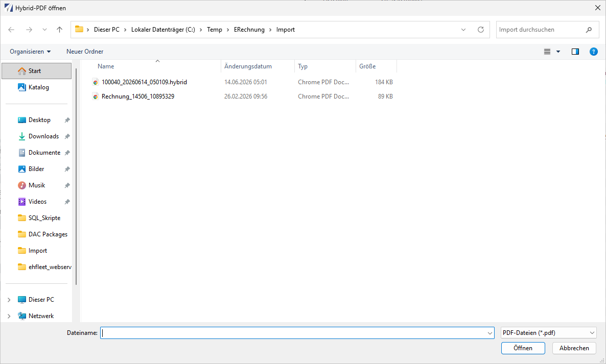Click the Dateiname input field
The width and height of the screenshot is (606, 364).
click(x=297, y=333)
